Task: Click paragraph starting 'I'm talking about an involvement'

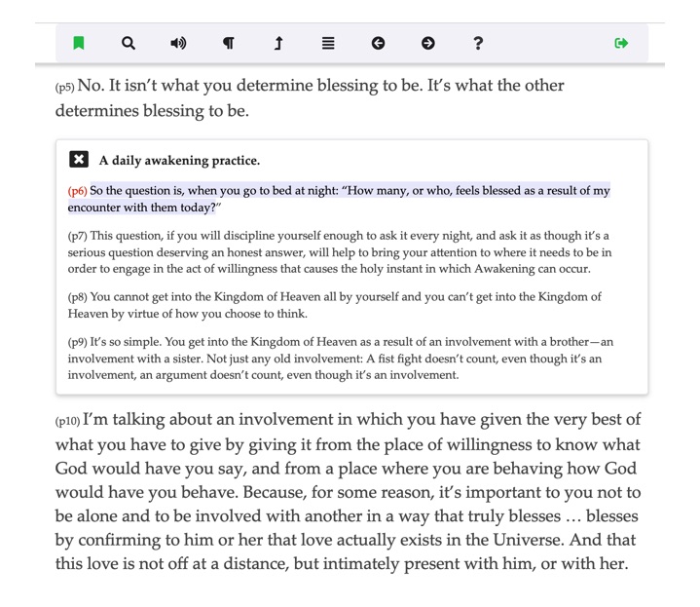Action: [x=349, y=491]
